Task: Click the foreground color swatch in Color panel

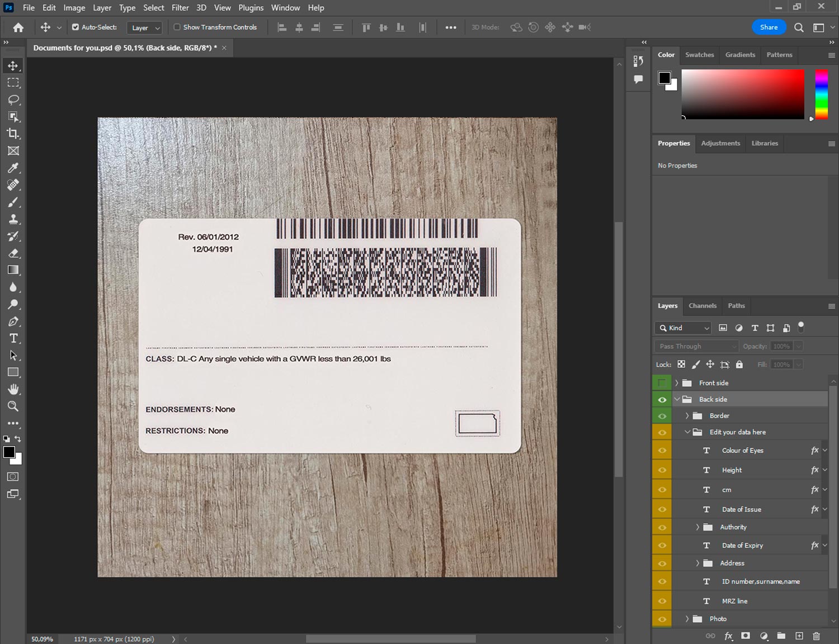Action: point(664,78)
